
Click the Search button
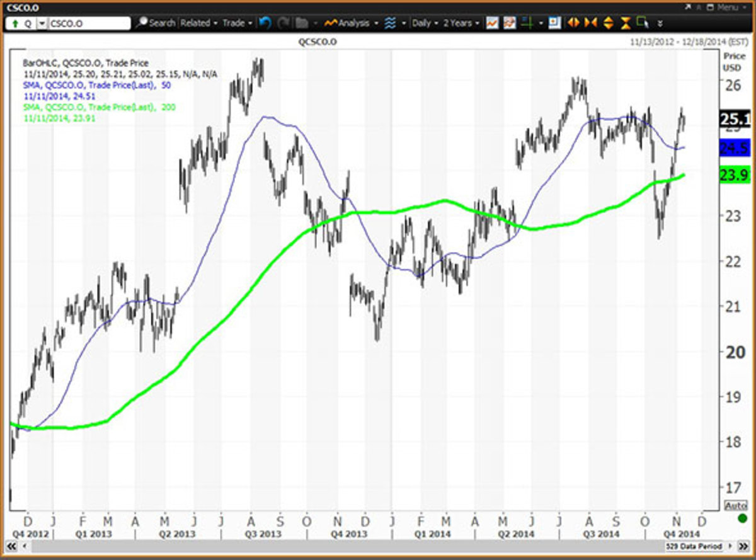coord(156,23)
